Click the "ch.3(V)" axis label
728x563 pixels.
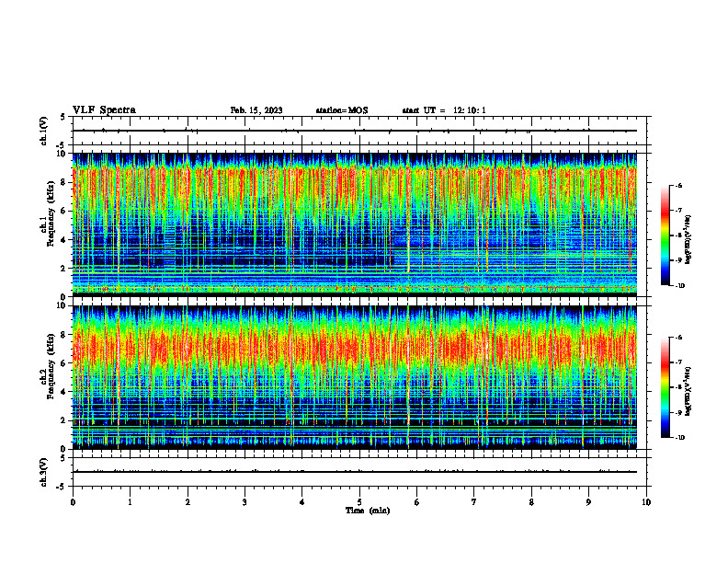pyautogui.click(x=43, y=472)
